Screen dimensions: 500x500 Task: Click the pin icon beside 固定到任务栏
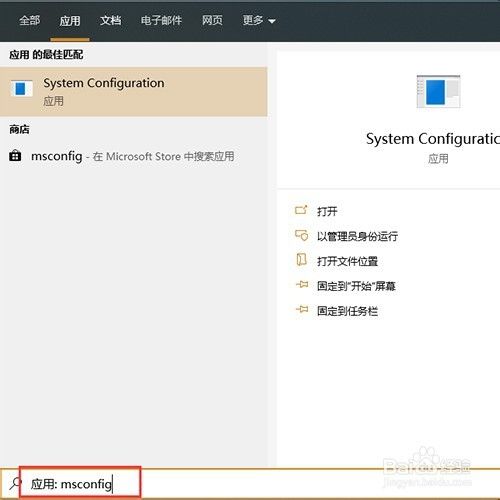(302, 310)
